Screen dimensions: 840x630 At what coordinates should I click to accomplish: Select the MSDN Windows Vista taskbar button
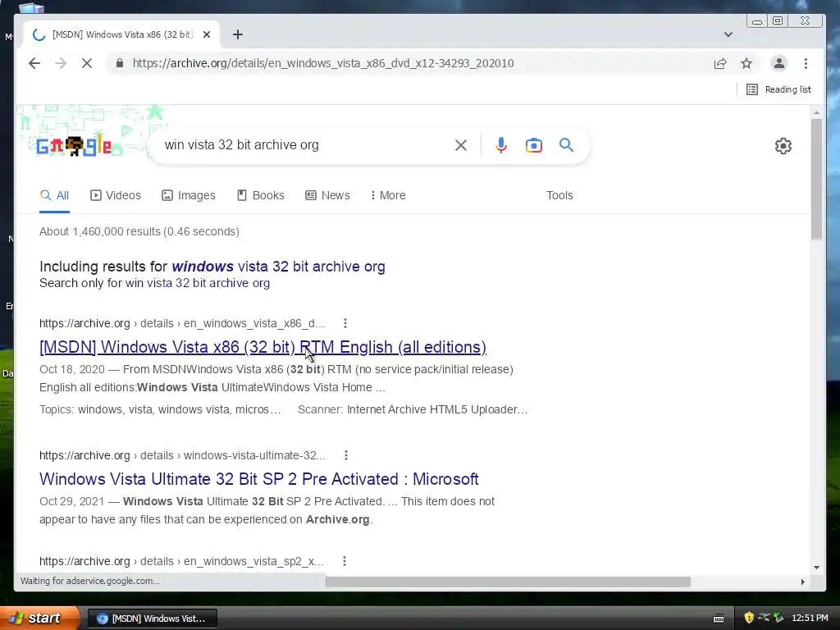[153, 619]
